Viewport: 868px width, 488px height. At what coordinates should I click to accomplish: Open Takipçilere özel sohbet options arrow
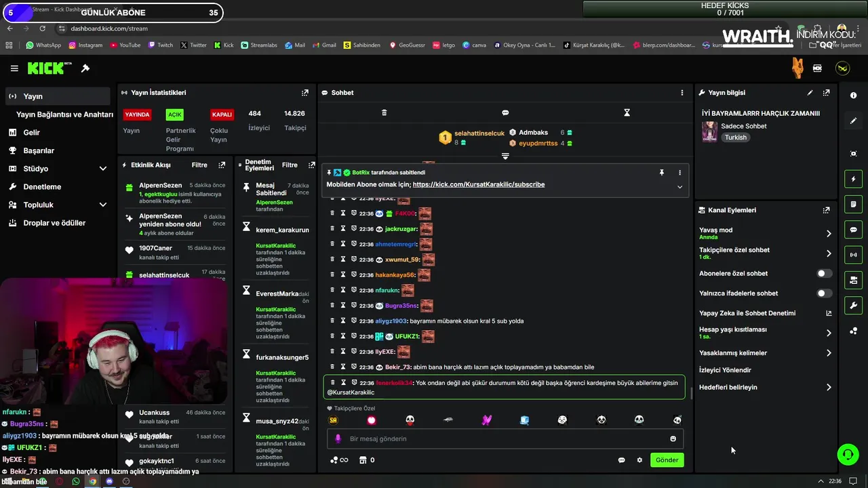coord(828,253)
